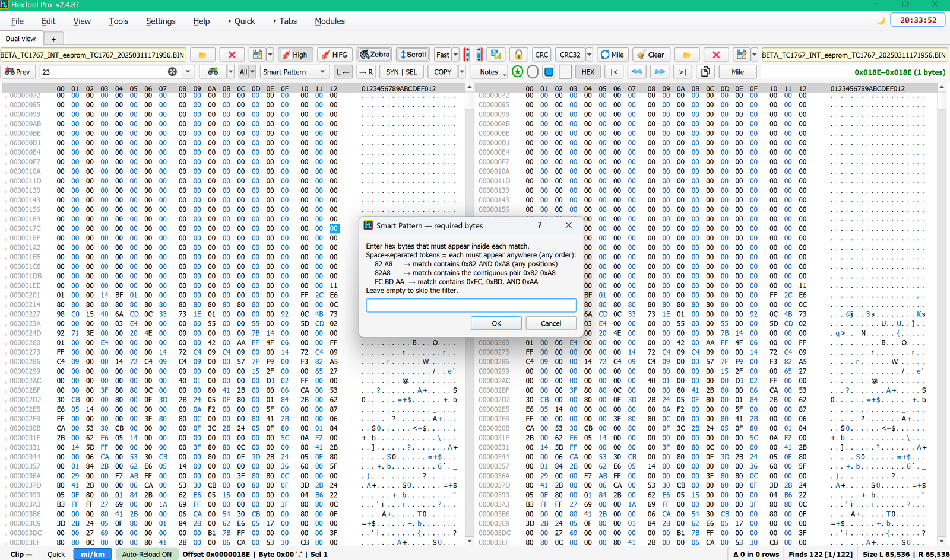
Task: Toggle Auto-Reload ON in status bar
Action: point(147,554)
